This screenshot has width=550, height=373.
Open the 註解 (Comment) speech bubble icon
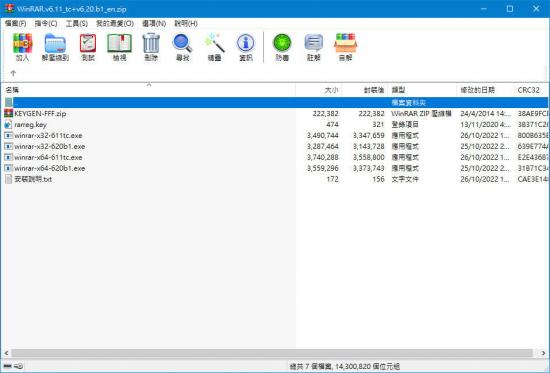[314, 43]
